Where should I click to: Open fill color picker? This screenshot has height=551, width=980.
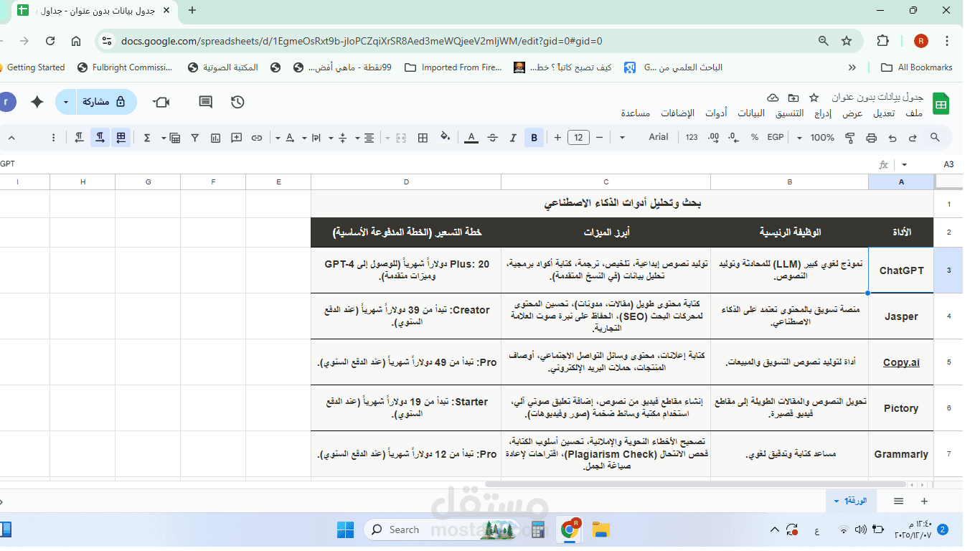pos(445,138)
